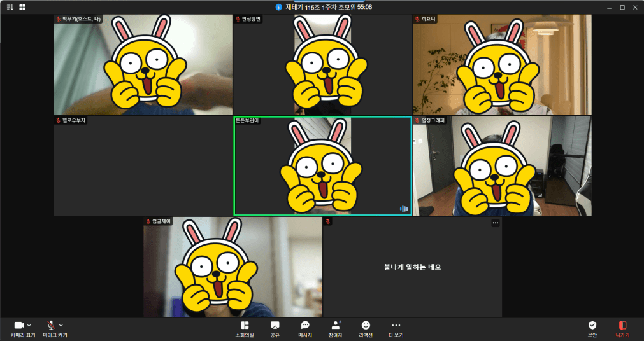
Task: Open 더 보기 more options menu
Action: (x=396, y=329)
